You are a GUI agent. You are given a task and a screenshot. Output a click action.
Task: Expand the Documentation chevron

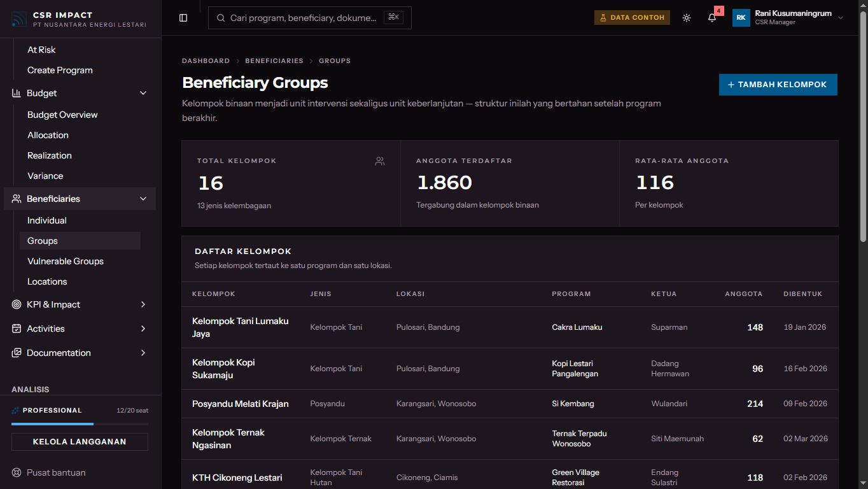click(143, 353)
